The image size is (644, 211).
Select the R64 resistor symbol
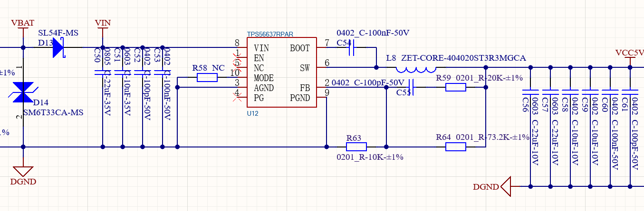[456, 147]
